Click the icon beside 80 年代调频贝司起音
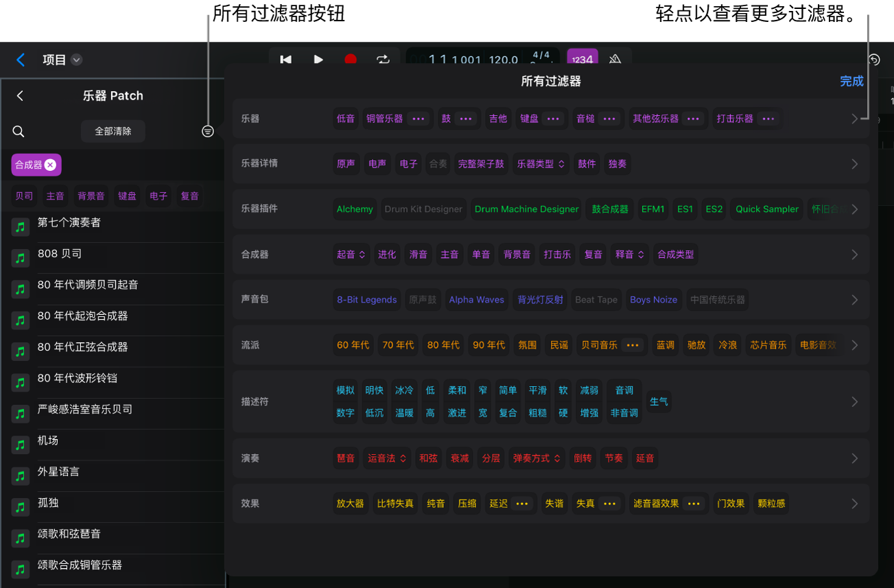Viewport: 894px width, 588px height. pos(21,289)
